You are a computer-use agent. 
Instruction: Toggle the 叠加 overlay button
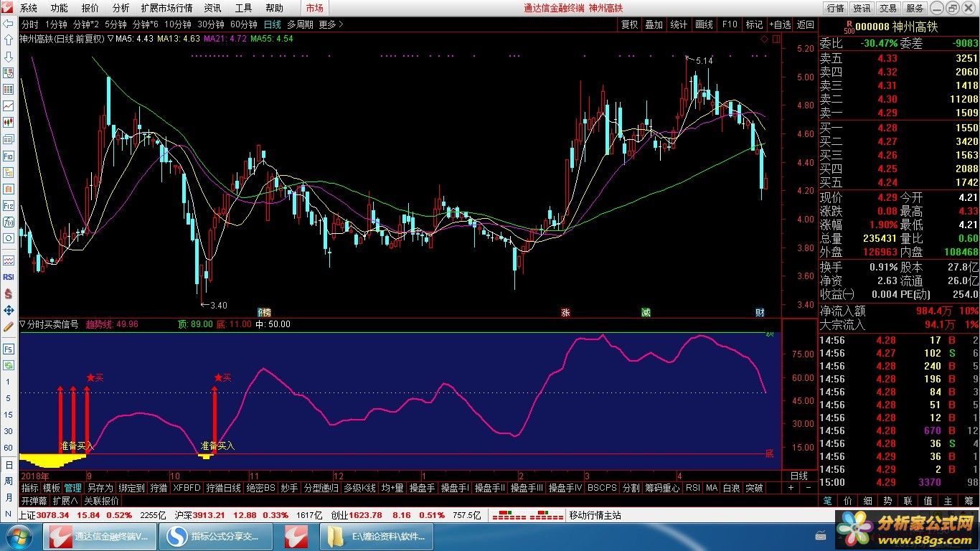[654, 24]
